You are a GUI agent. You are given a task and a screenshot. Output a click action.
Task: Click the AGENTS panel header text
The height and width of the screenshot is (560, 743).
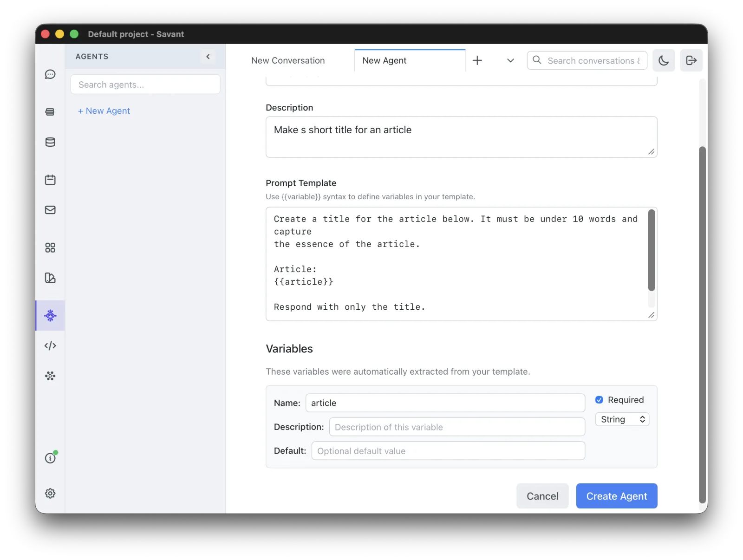coord(92,57)
